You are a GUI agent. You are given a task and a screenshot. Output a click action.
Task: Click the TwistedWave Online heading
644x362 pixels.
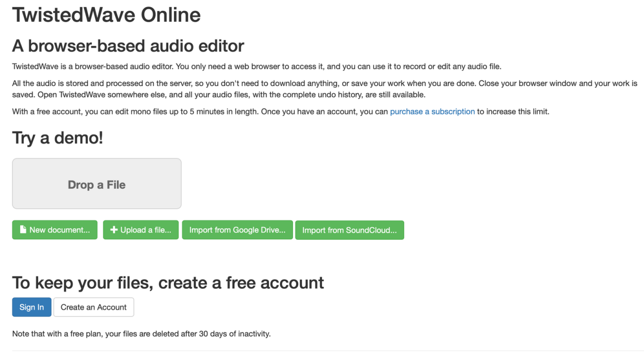(106, 14)
